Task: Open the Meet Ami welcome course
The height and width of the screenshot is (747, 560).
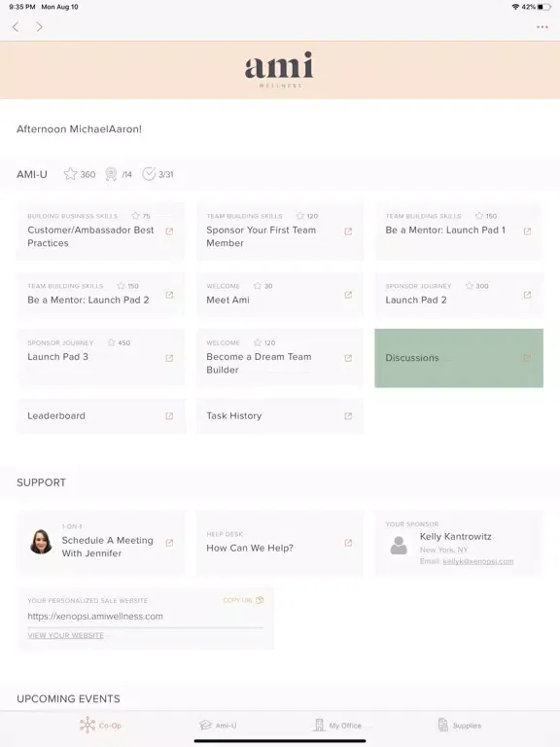Action: coord(280,295)
